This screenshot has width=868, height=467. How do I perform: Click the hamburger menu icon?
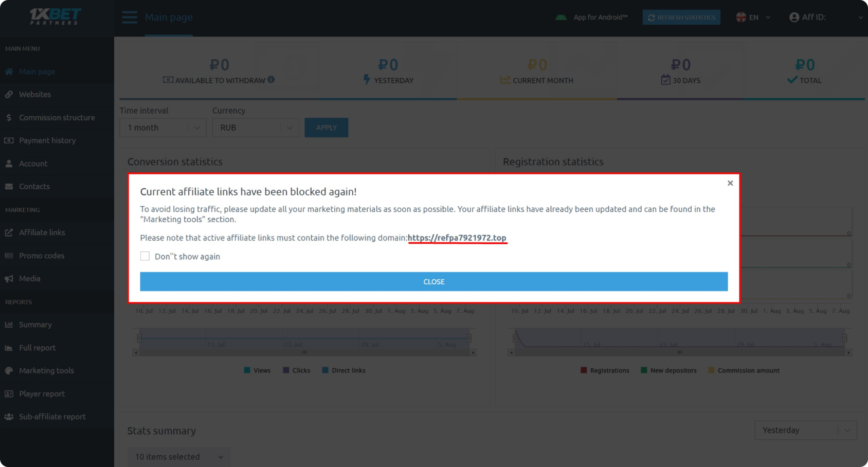(x=130, y=17)
